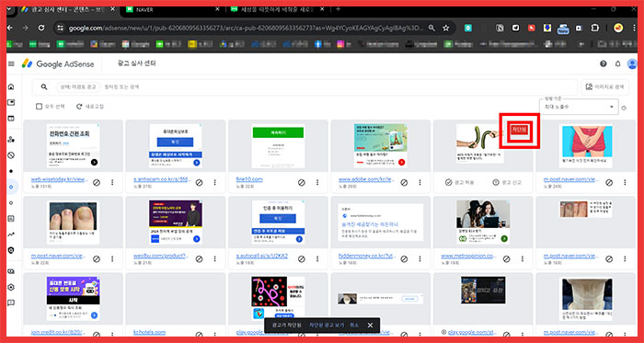The image size is (644, 343).
Task: Open the Ads icon below Home in the sidebar
Action: pos(11,103)
